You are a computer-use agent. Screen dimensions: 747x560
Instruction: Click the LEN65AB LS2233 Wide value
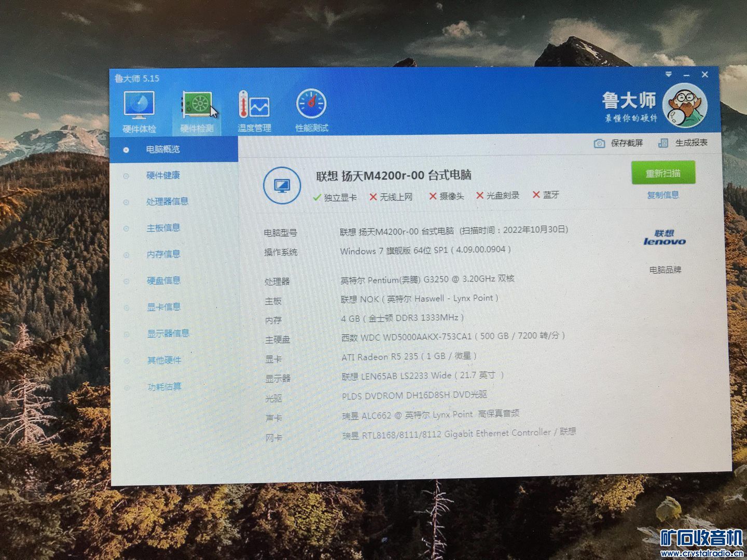click(x=423, y=375)
